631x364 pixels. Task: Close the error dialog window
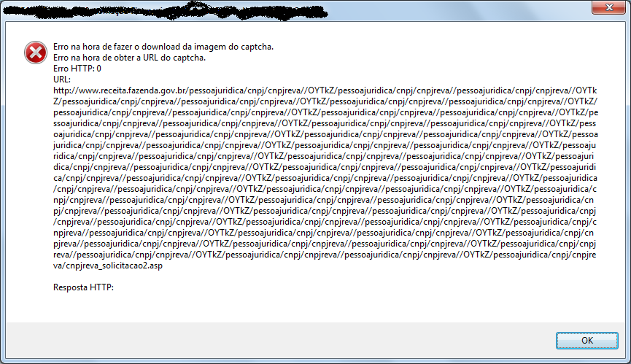(x=608, y=7)
